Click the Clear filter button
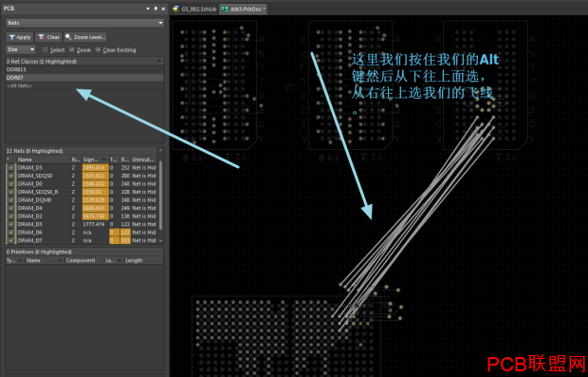Viewport: 588px width, 377px height. (48, 37)
